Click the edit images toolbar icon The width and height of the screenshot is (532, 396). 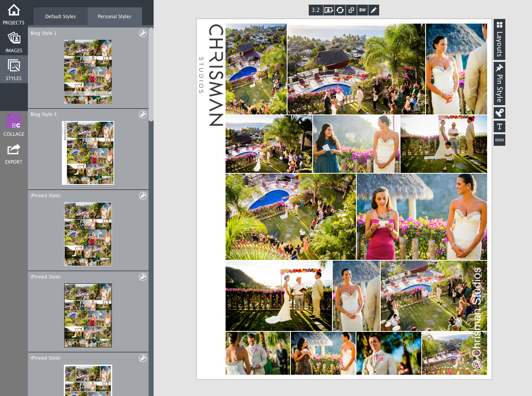[329, 10]
